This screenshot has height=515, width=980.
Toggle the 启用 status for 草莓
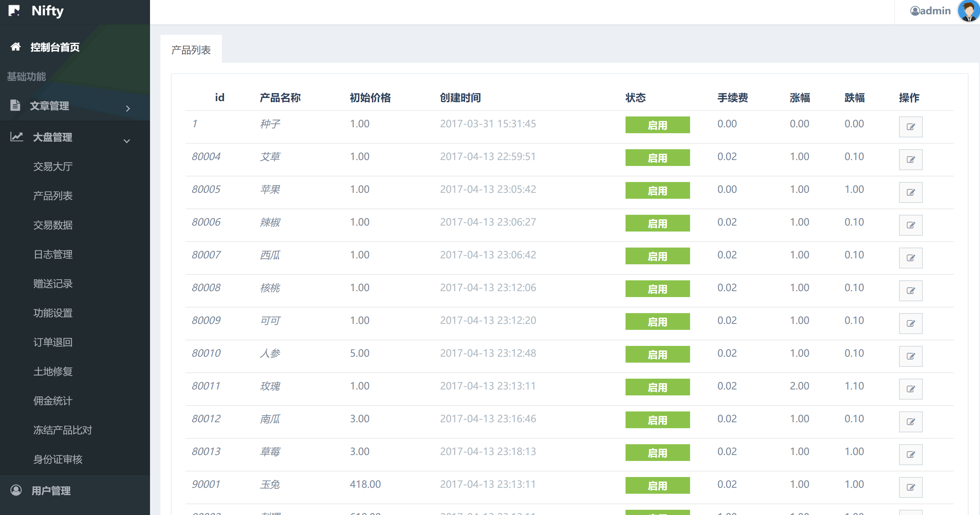[x=657, y=453]
